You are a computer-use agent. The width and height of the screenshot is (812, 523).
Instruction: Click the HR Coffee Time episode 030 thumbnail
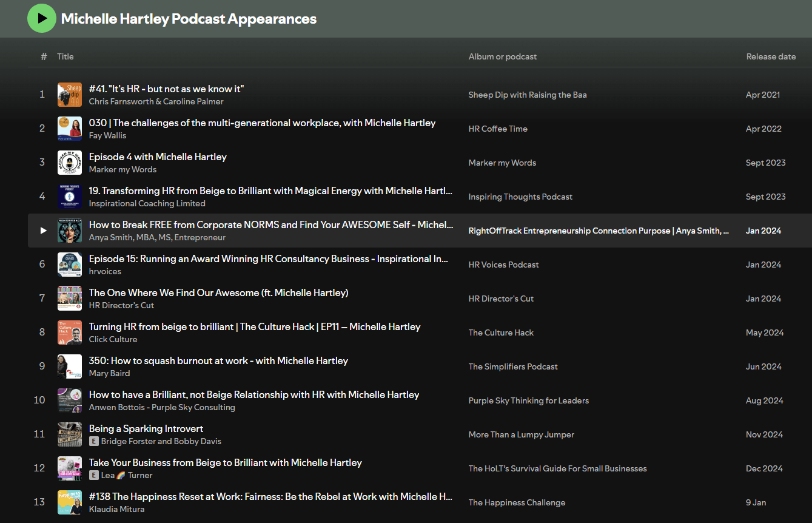click(x=70, y=129)
